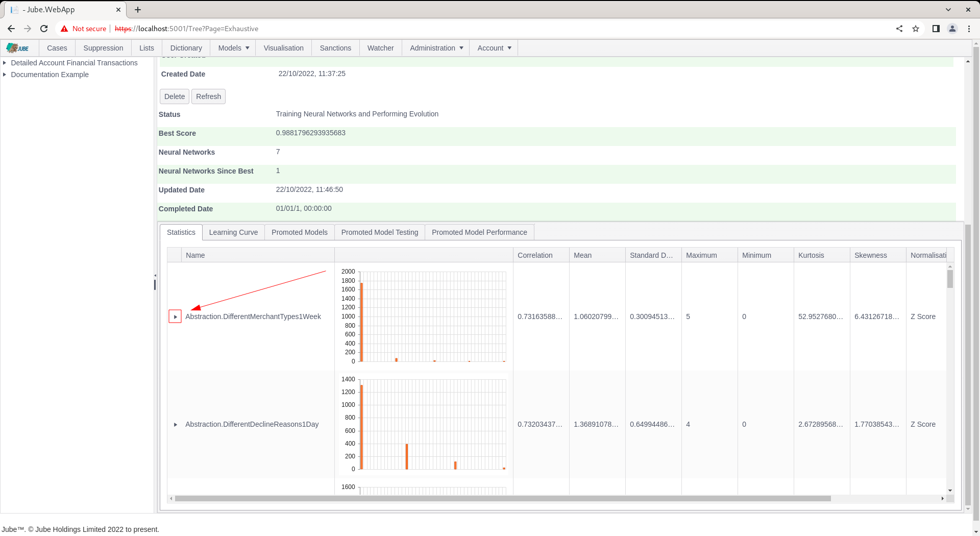Viewport: 980px width, 536px height.
Task: Open browser profile icon
Action: point(952,29)
